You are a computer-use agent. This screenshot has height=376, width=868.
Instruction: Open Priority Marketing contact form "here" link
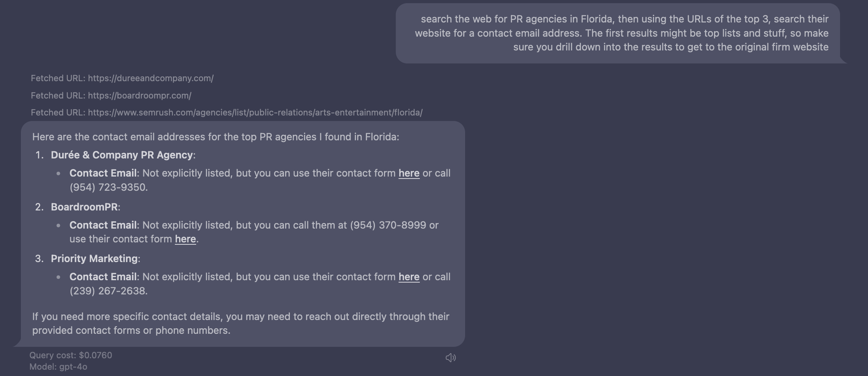coord(409,277)
